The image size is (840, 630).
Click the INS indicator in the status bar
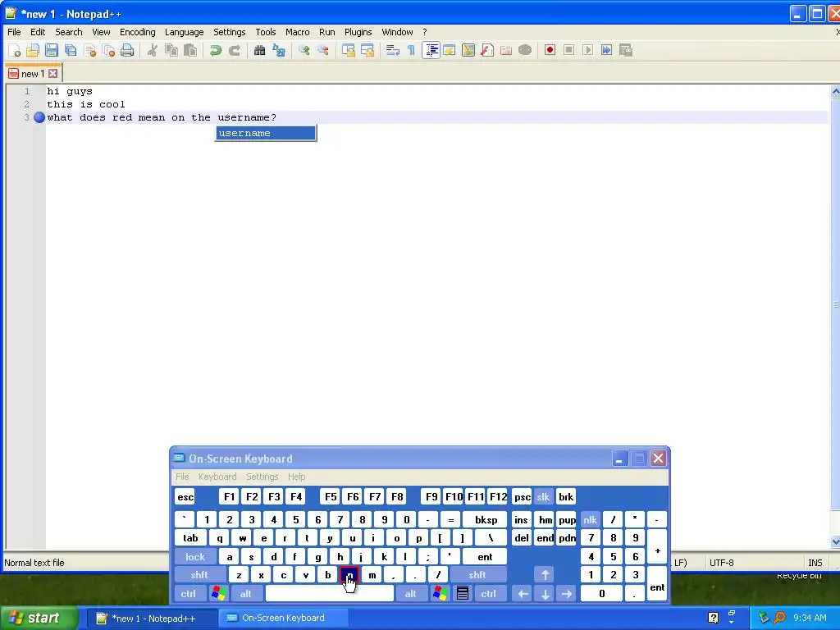(815, 563)
